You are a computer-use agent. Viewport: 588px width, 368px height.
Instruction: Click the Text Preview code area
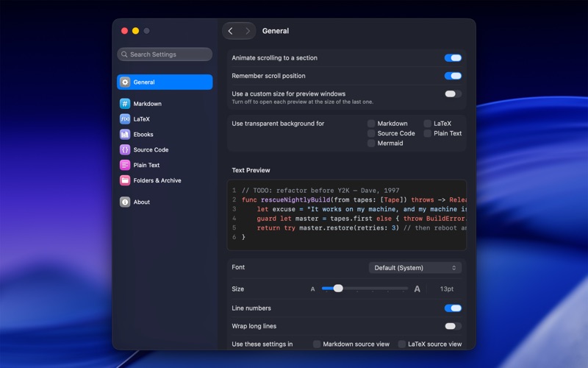click(x=347, y=215)
